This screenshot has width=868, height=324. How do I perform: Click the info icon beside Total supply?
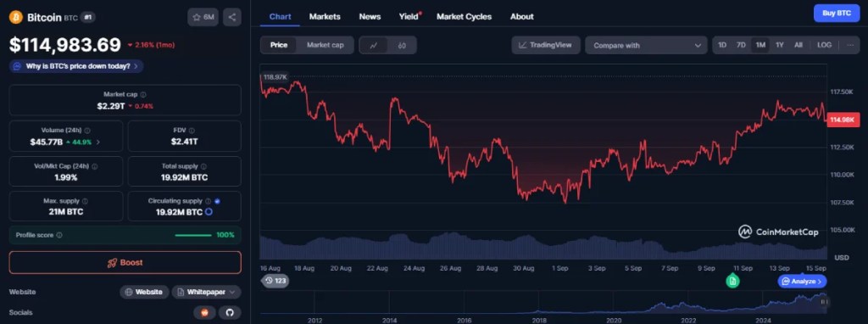[x=203, y=166]
